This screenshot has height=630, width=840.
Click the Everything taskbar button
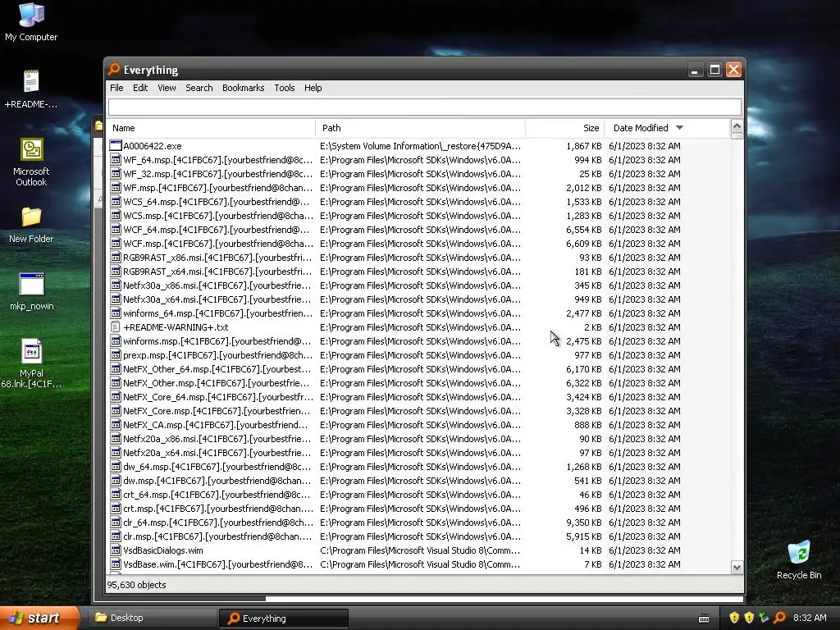tap(283, 619)
